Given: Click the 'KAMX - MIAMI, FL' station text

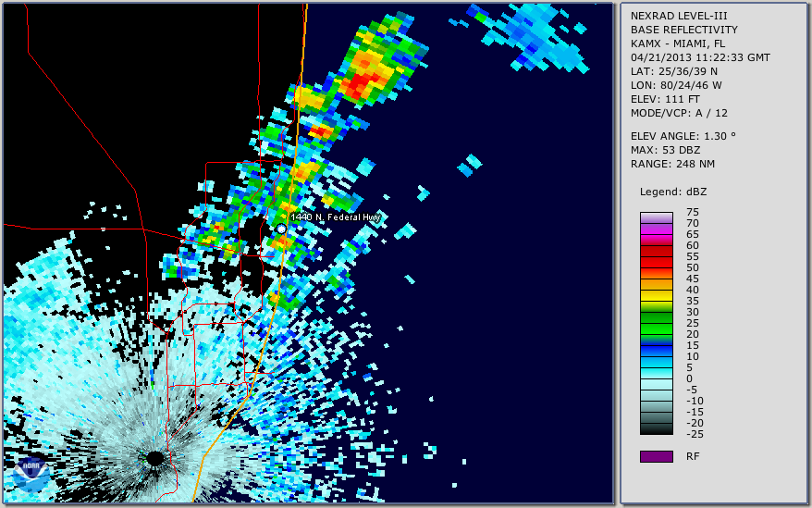Looking at the screenshot, I should (678, 43).
